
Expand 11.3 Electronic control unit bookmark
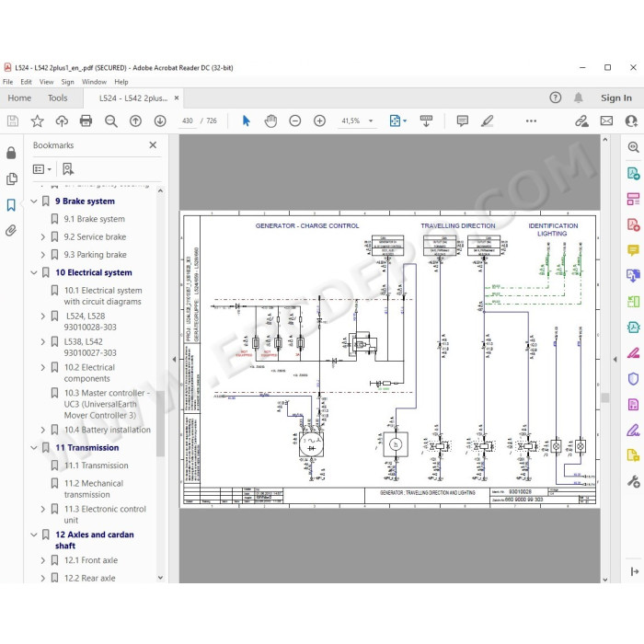point(42,509)
